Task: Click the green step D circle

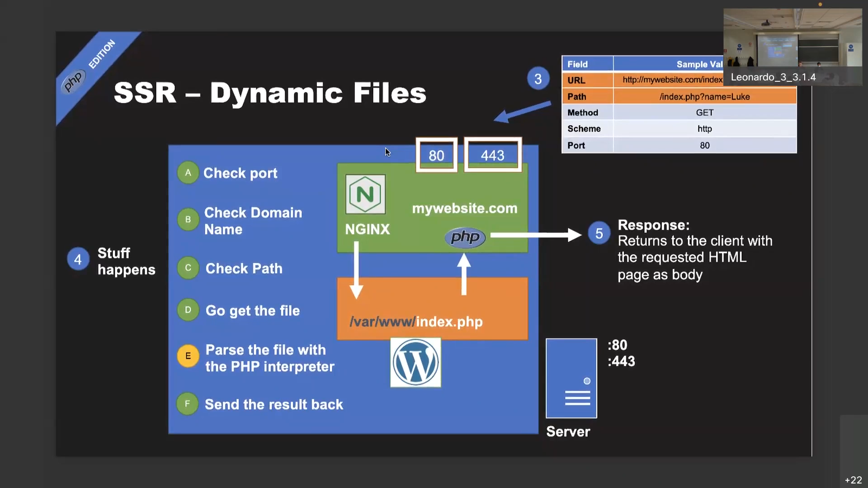Action: pyautogui.click(x=188, y=310)
